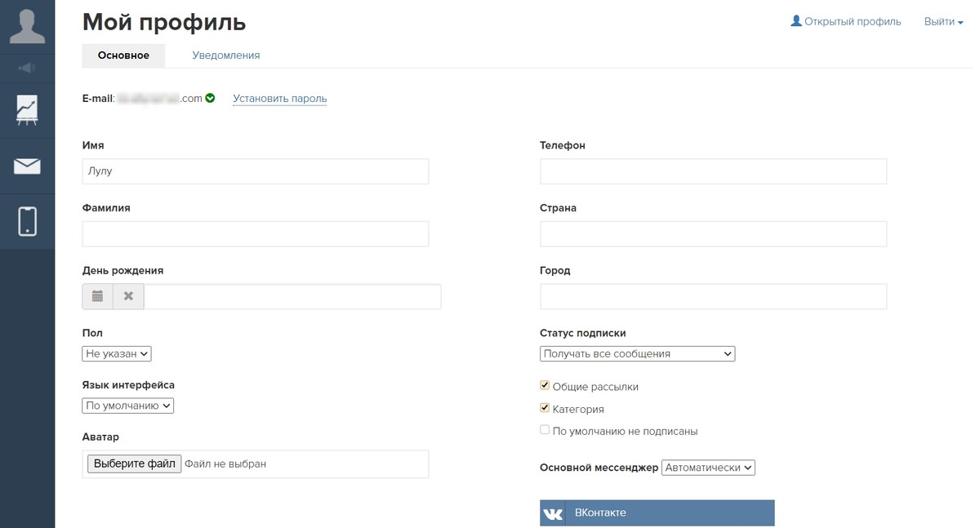Open the mail envelope sidebar icon
Viewport: 980px width, 528px height.
click(27, 166)
